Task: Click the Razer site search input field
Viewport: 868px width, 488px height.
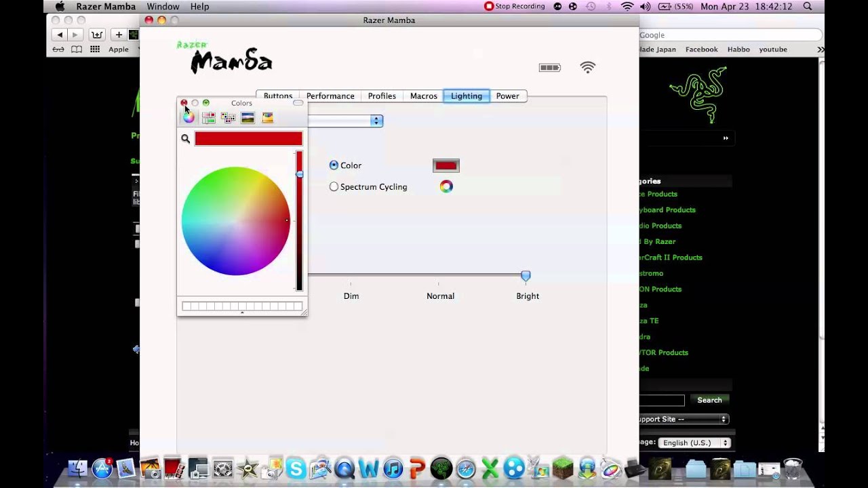Action: (662, 400)
